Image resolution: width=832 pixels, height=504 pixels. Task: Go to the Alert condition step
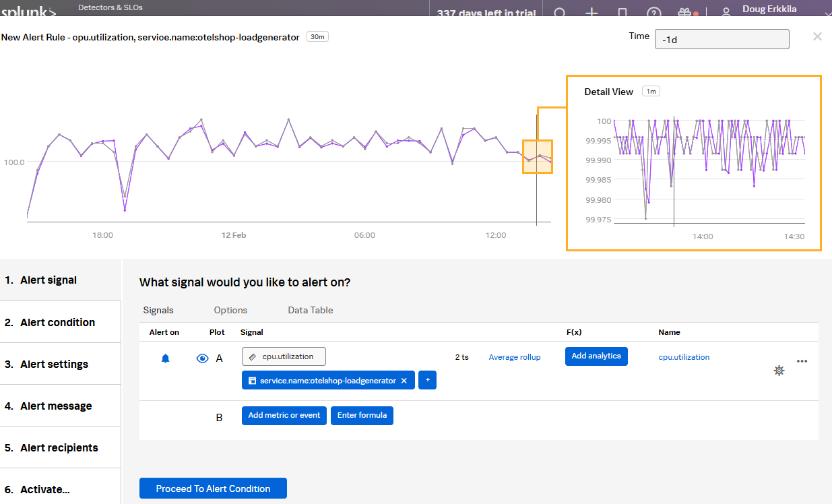coord(58,322)
